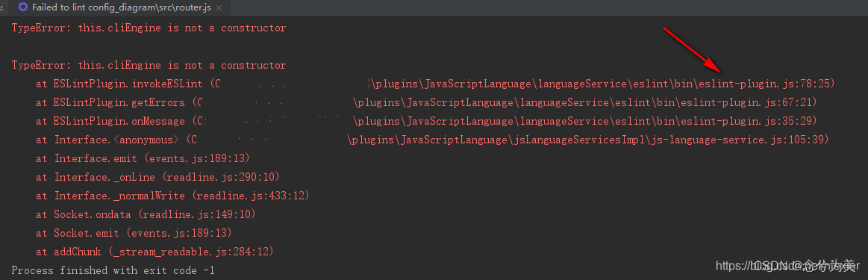
Task: Click the first 'TypeError: this.cliEngine is not a constructor' line
Action: click(149, 28)
